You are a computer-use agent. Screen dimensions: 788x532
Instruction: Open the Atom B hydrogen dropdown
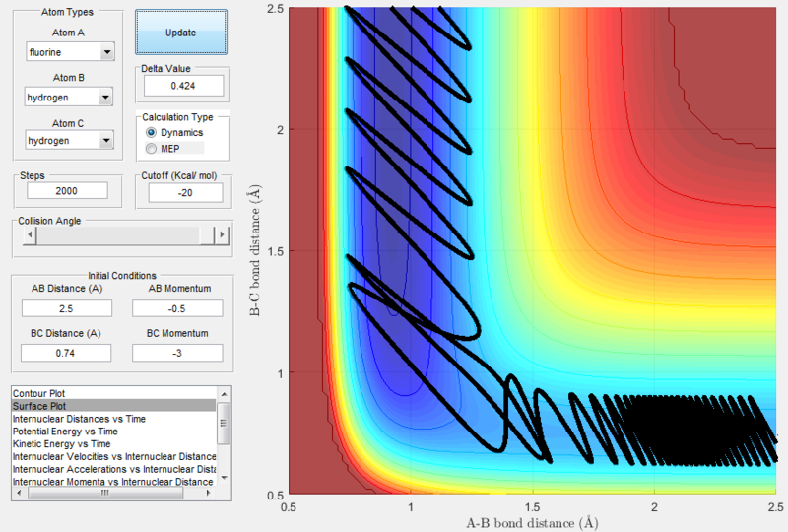69,98
